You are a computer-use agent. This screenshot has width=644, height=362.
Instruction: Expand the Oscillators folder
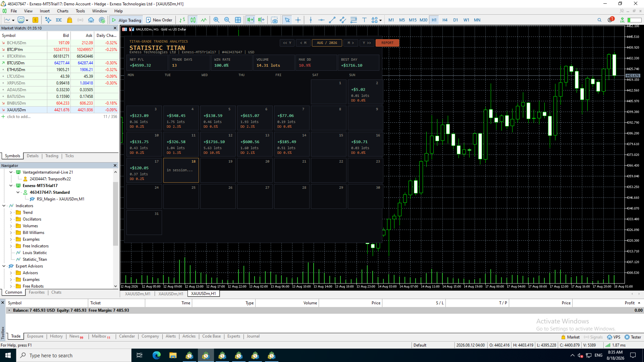[x=11, y=219]
